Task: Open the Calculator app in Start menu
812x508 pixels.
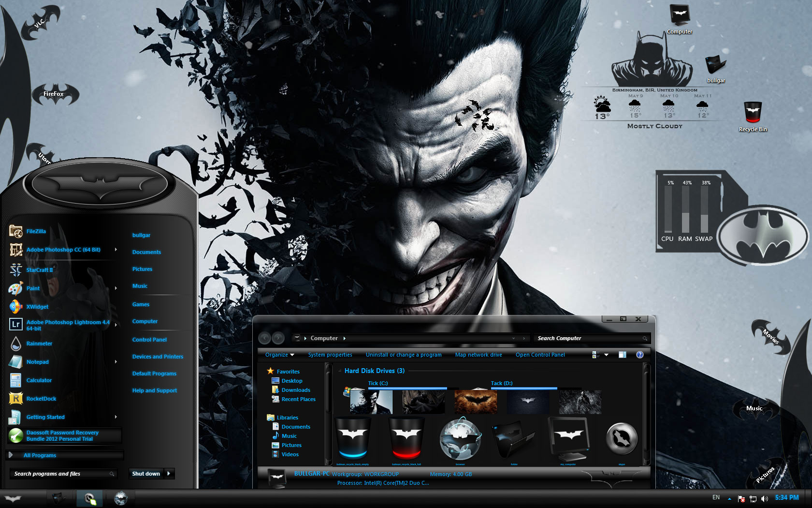Action: (39, 380)
